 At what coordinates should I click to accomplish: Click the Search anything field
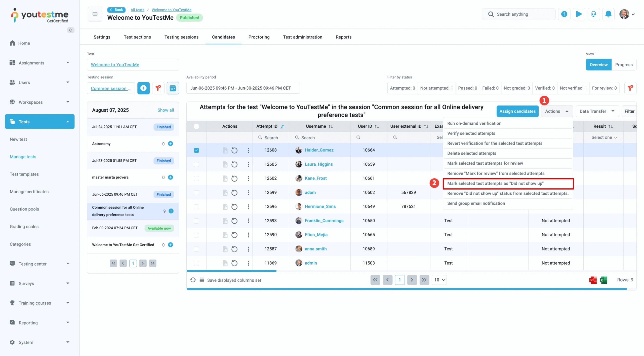pyautogui.click(x=518, y=14)
